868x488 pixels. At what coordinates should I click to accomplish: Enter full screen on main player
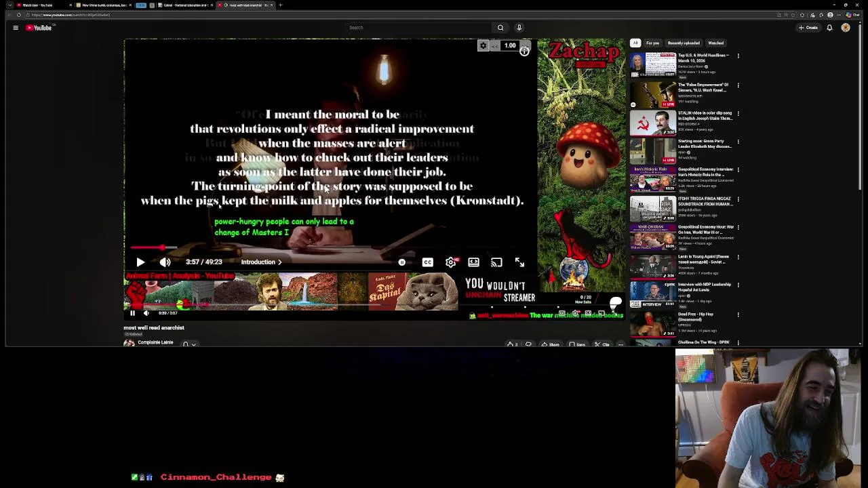pyautogui.click(x=519, y=262)
